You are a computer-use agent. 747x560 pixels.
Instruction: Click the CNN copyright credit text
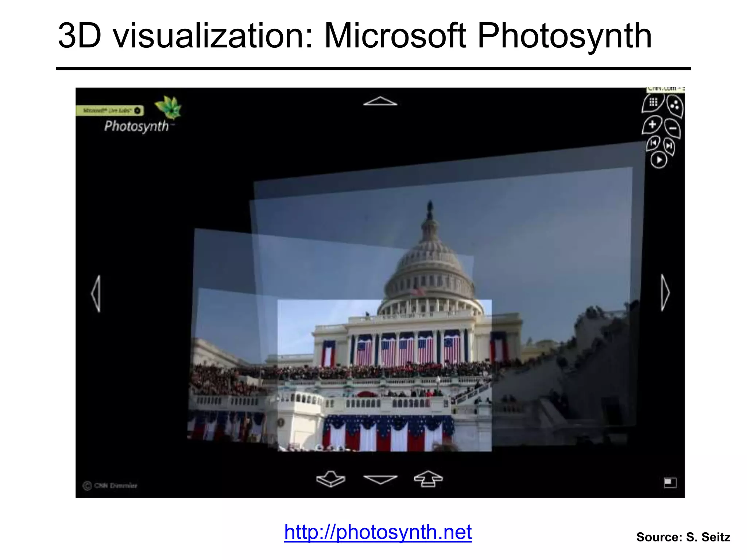(111, 486)
